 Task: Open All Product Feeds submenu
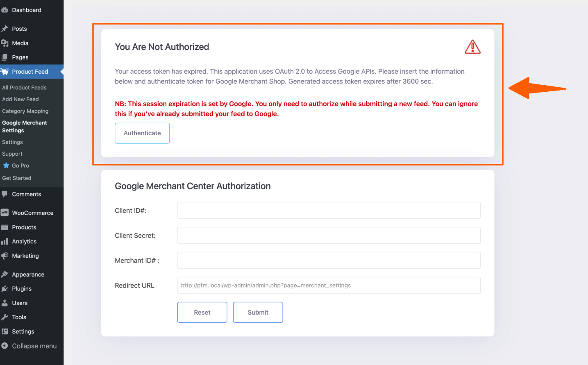(x=24, y=88)
